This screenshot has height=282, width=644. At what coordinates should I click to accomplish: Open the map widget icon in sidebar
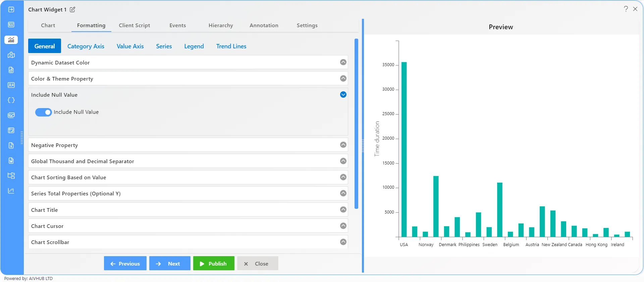coord(11,55)
